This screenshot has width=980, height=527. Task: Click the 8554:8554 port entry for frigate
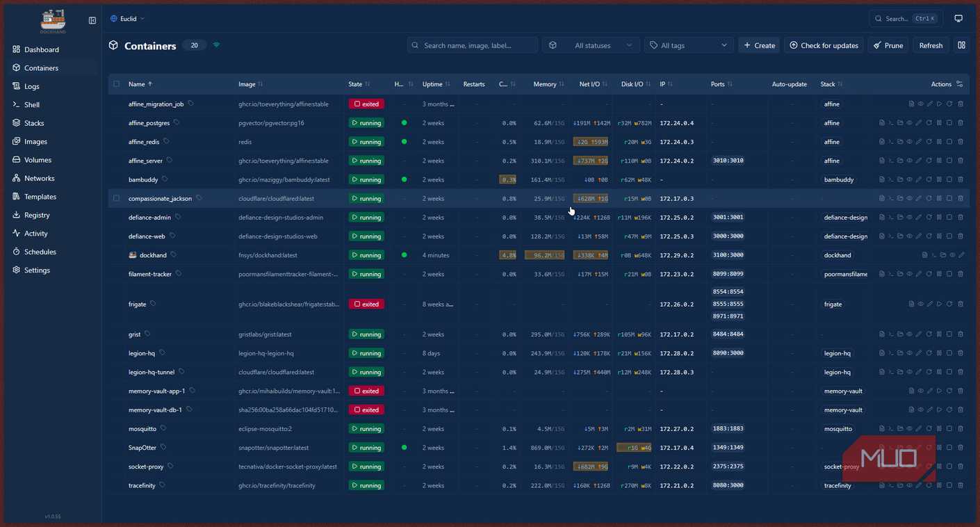728,291
